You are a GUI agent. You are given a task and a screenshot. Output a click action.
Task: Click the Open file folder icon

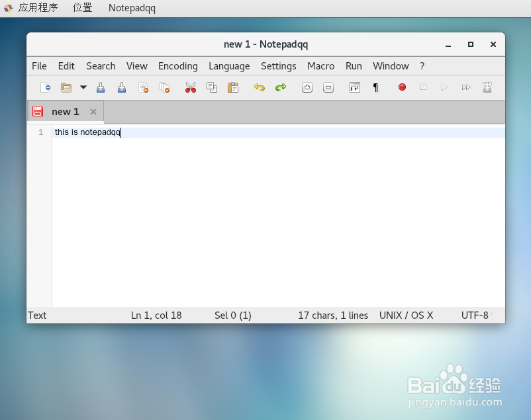pos(66,87)
